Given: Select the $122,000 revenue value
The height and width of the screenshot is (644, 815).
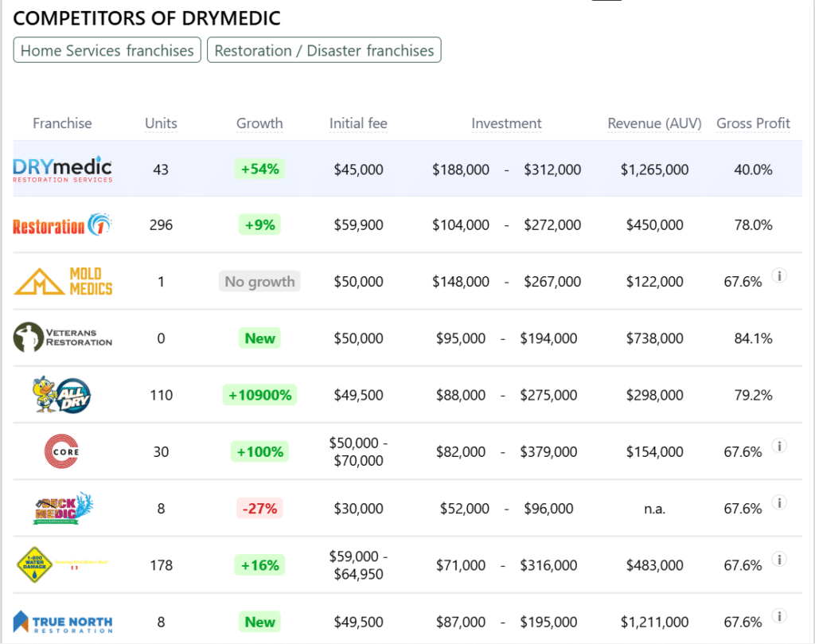Looking at the screenshot, I should [x=654, y=282].
